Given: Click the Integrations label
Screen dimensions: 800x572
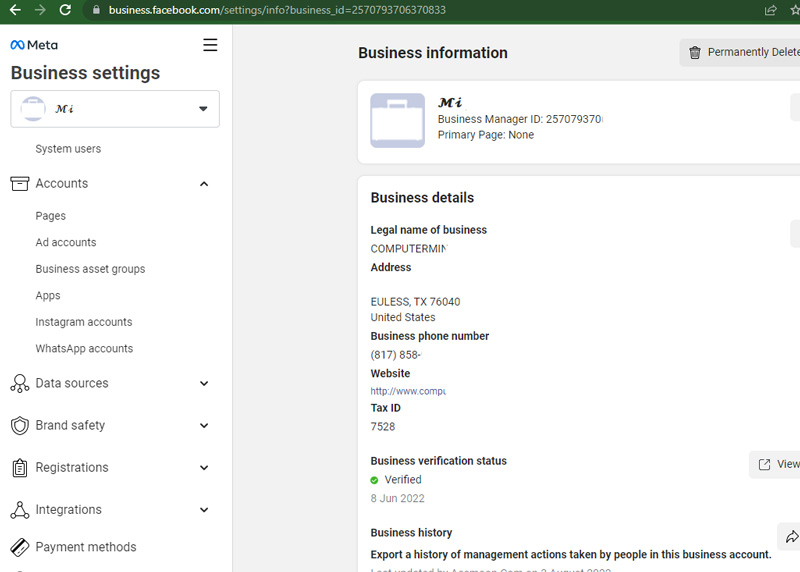Looking at the screenshot, I should 68,510.
